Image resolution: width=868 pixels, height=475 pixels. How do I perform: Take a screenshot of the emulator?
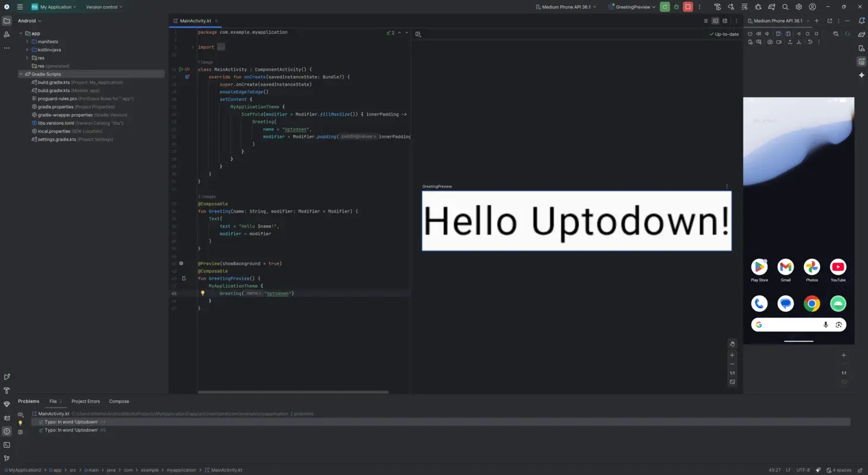pyautogui.click(x=770, y=42)
